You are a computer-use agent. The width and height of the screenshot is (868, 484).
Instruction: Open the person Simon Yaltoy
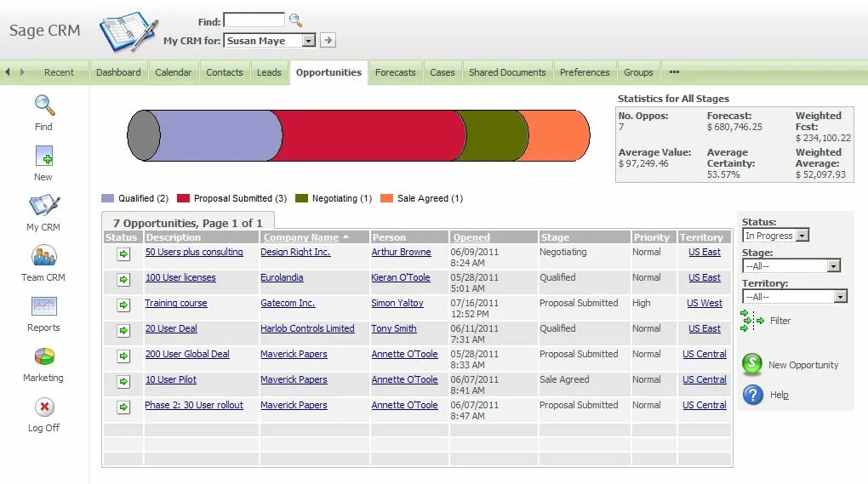[397, 303]
